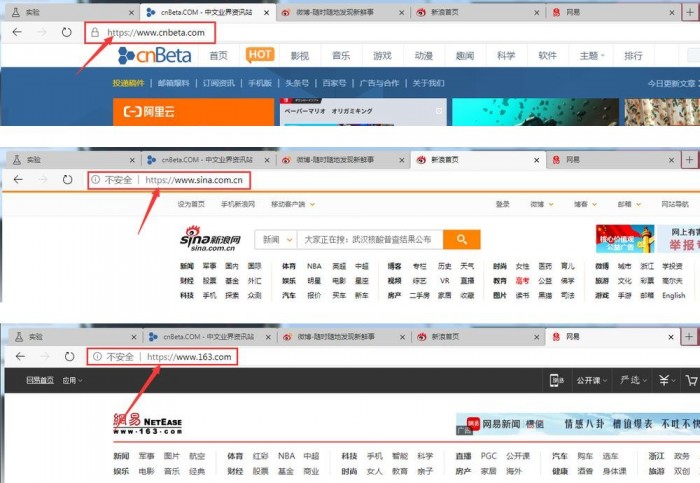Image resolution: width=700 pixels, height=483 pixels.
Task: Click the 投递稿件 link on cnBeta
Action: (x=127, y=82)
